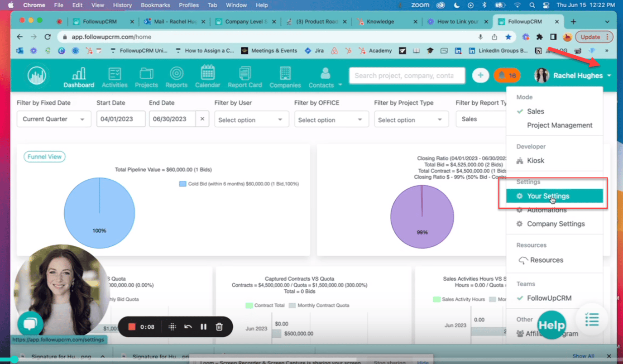
Task: Open Company Settings menu entry
Action: (556, 224)
